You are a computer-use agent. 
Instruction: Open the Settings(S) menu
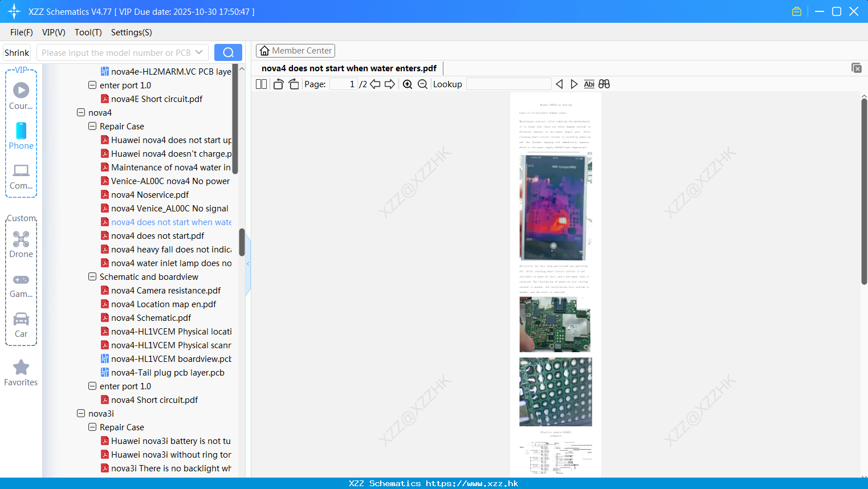(132, 32)
